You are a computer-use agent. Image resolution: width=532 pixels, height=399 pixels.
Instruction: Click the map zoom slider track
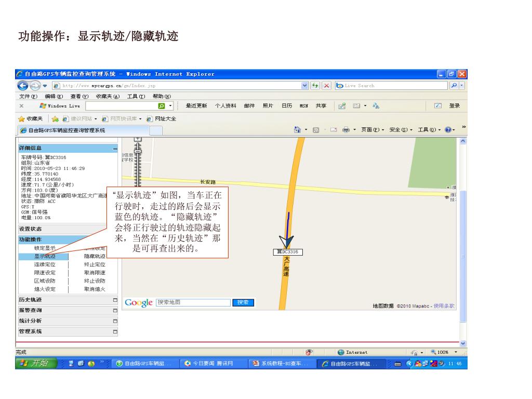[x=138, y=171]
